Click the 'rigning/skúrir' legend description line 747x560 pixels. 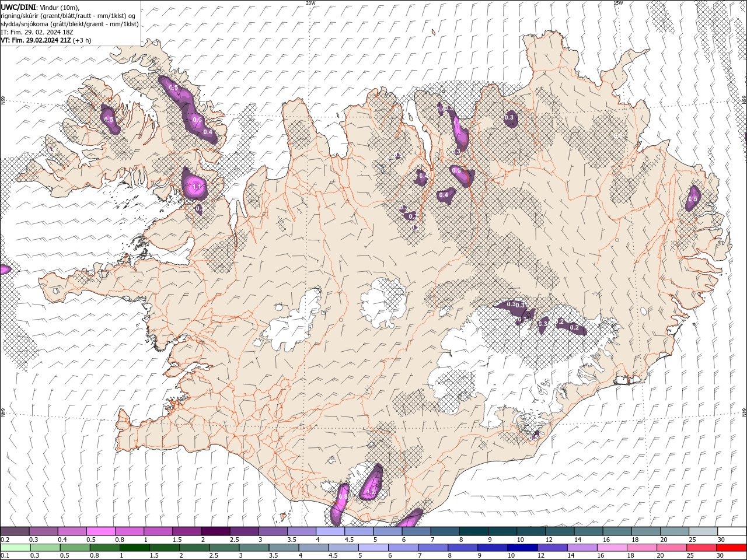(x=68, y=15)
